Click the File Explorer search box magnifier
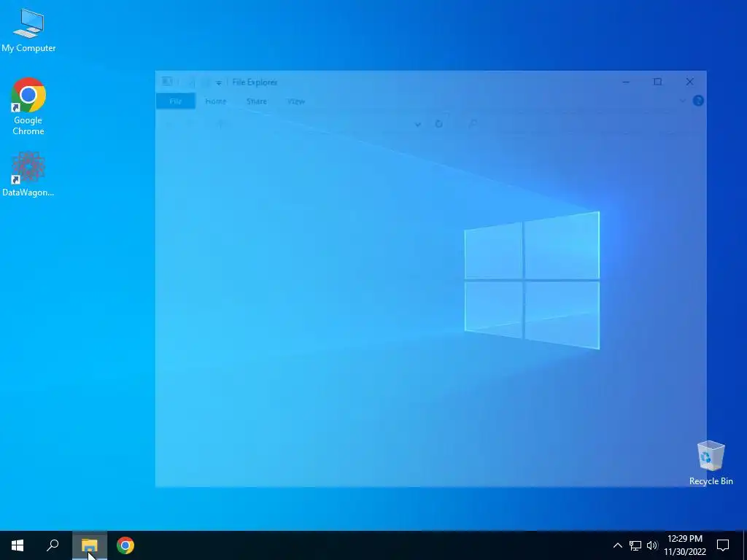This screenshot has width=747, height=560. point(473,124)
